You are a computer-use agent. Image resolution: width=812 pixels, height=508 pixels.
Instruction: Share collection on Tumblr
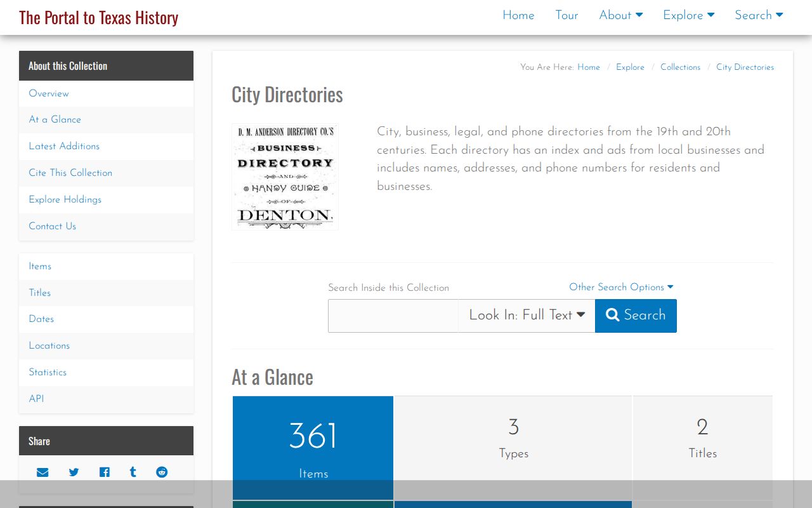(x=133, y=472)
